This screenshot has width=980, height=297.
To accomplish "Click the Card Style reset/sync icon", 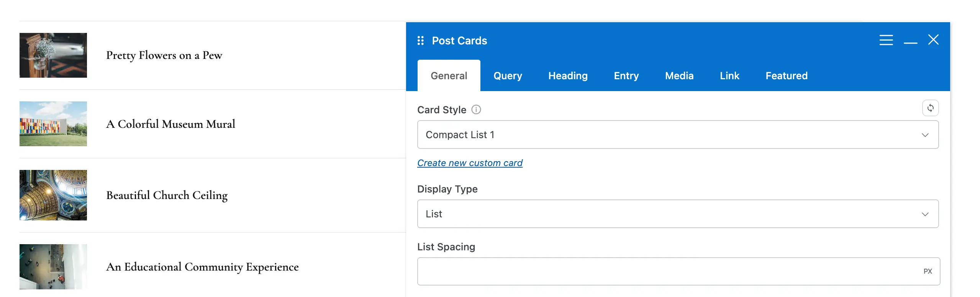I will (x=930, y=108).
